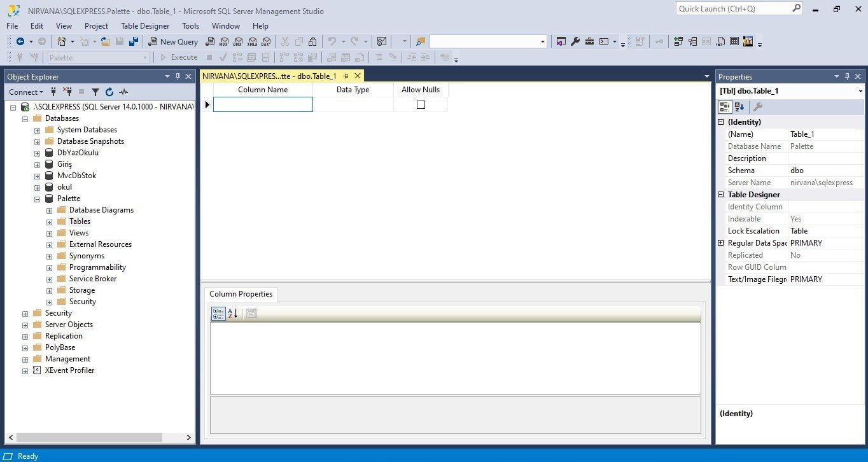Viewport: 868px width, 462px height.
Task: Collapse the Databases node
Action: 25,118
